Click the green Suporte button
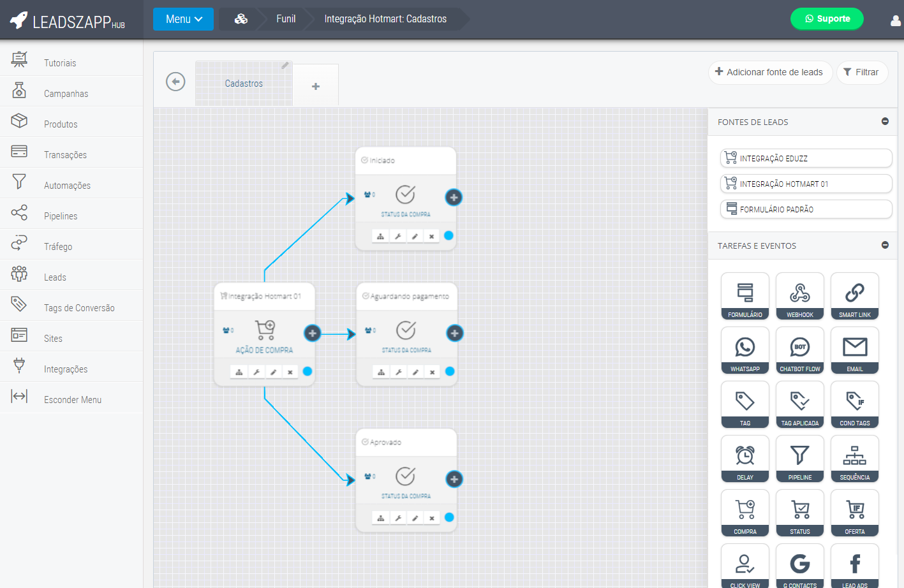The image size is (904, 588). click(x=826, y=18)
